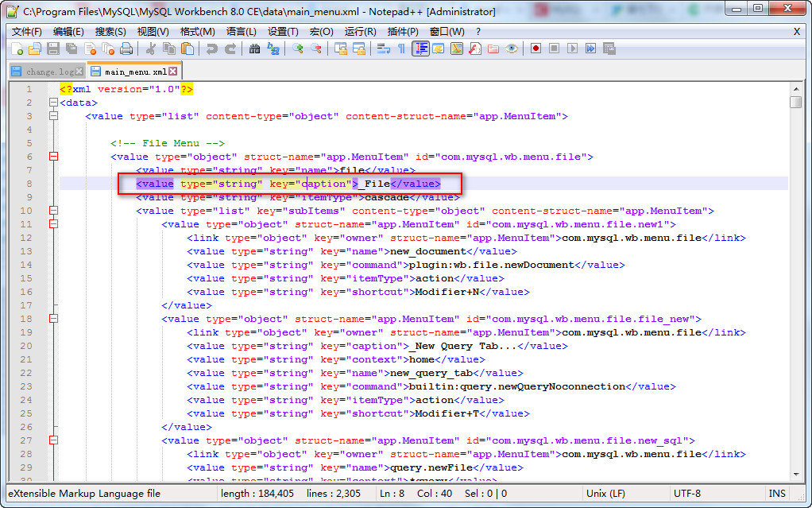Click Unix (LF) in status bar
This screenshot has height=508, width=812.
(x=608, y=494)
